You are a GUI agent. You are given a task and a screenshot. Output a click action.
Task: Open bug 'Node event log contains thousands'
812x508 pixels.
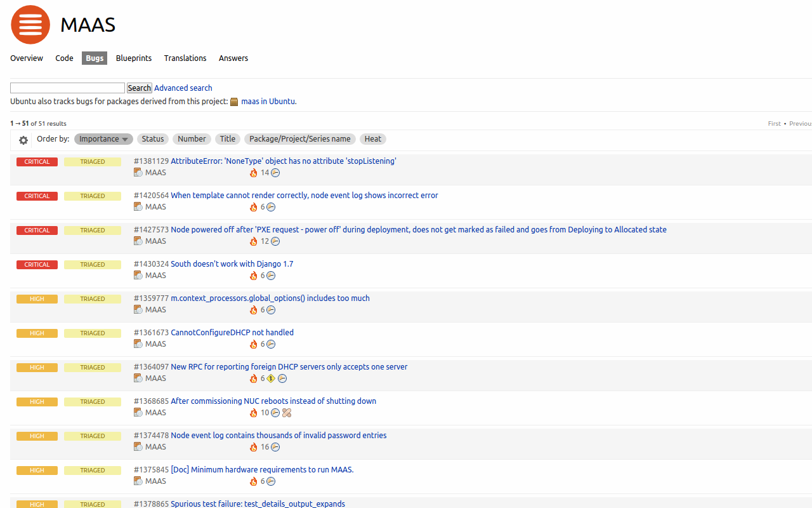278,436
